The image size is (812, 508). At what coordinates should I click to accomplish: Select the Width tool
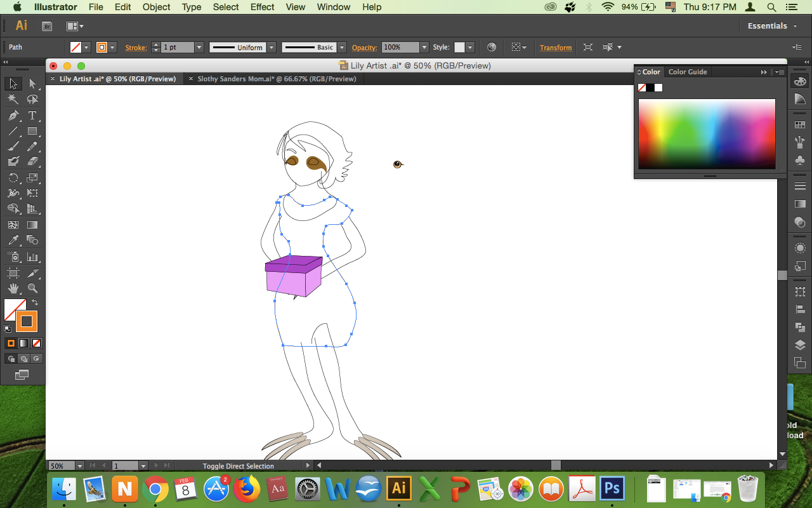click(x=13, y=193)
